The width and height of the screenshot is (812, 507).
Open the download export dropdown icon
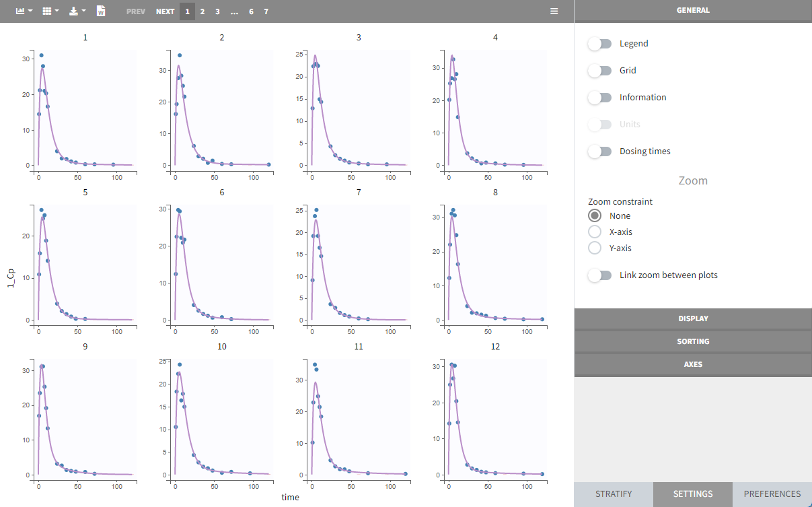click(x=77, y=11)
